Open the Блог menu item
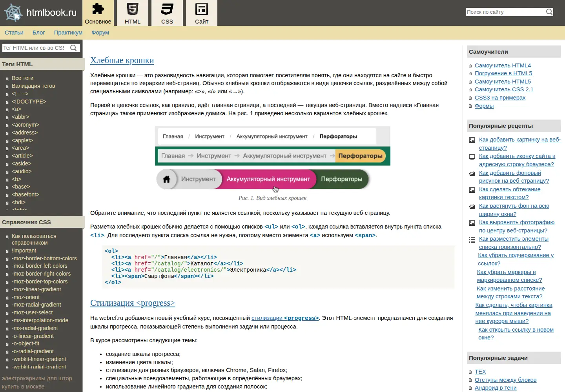565x392 pixels. coord(39,33)
